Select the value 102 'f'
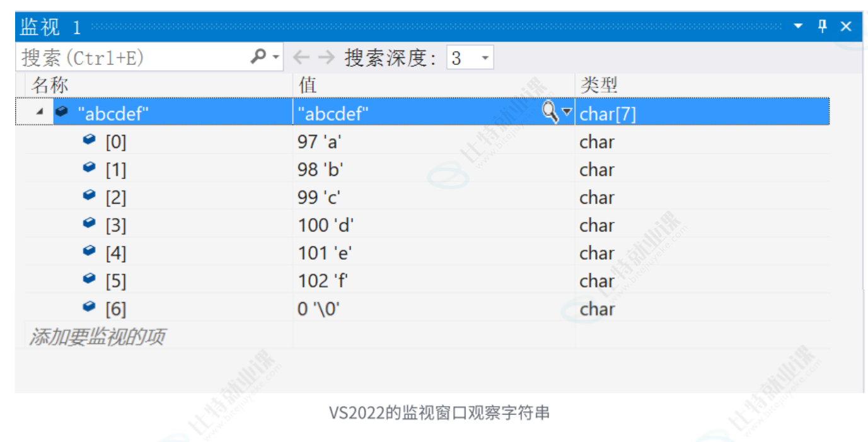Screen dimensions: 868x442 click(323, 281)
